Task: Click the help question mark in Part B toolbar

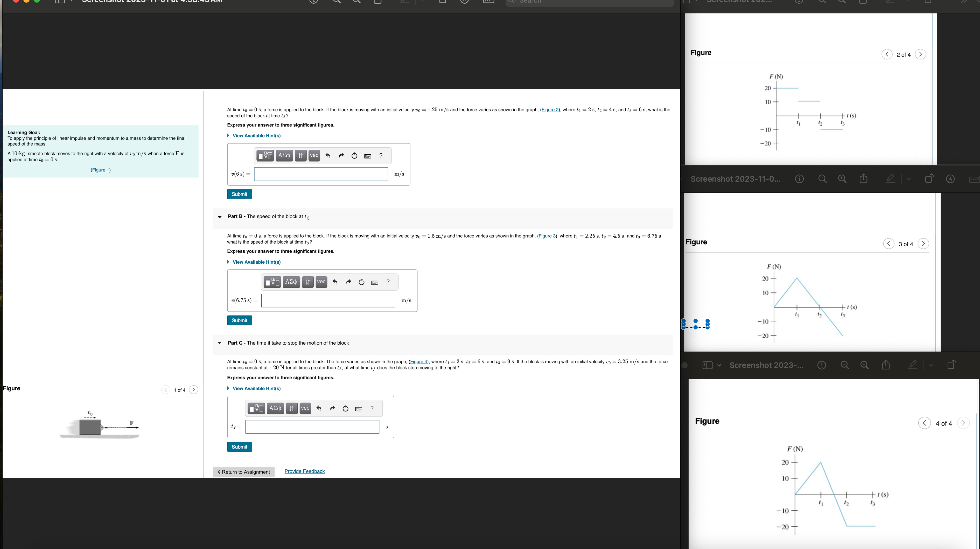Action: (x=388, y=282)
